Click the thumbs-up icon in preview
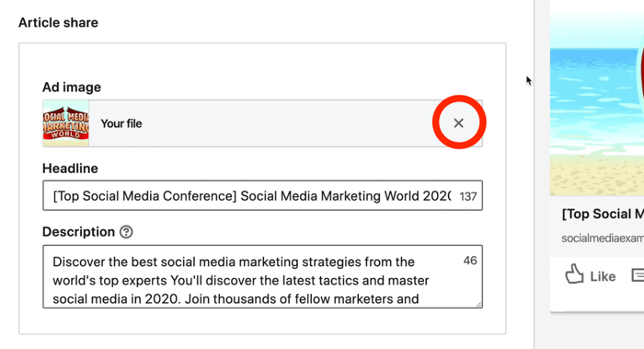Viewport: 644px width, 349px height. 574,273
